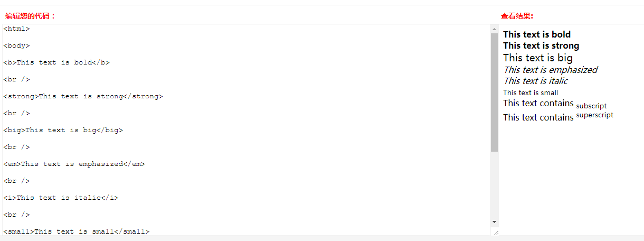The image size is (644, 241).
Task: Click the <i>This text is italic</i> line
Action: tap(61, 198)
